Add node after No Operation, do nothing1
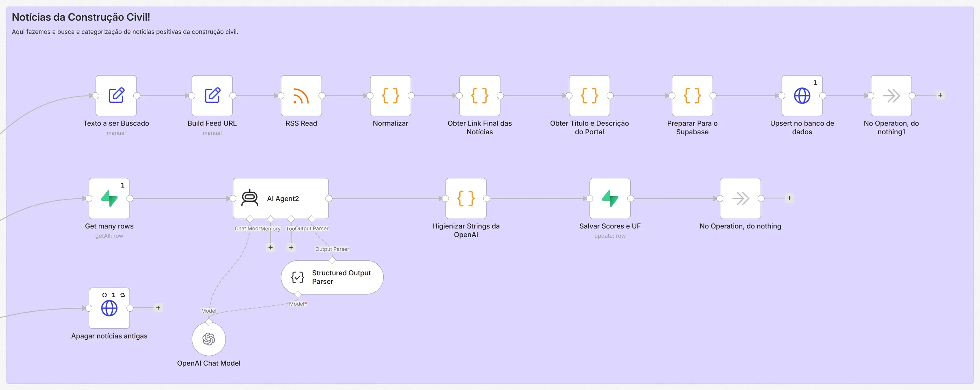 coord(940,95)
